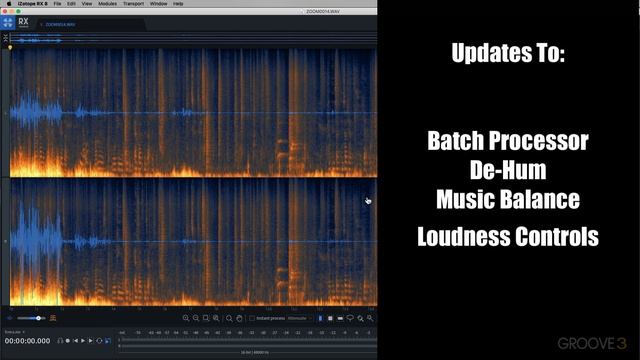Viewport: 640px width, 360px height.
Task: Select the hand grab tool
Action: click(x=240, y=318)
